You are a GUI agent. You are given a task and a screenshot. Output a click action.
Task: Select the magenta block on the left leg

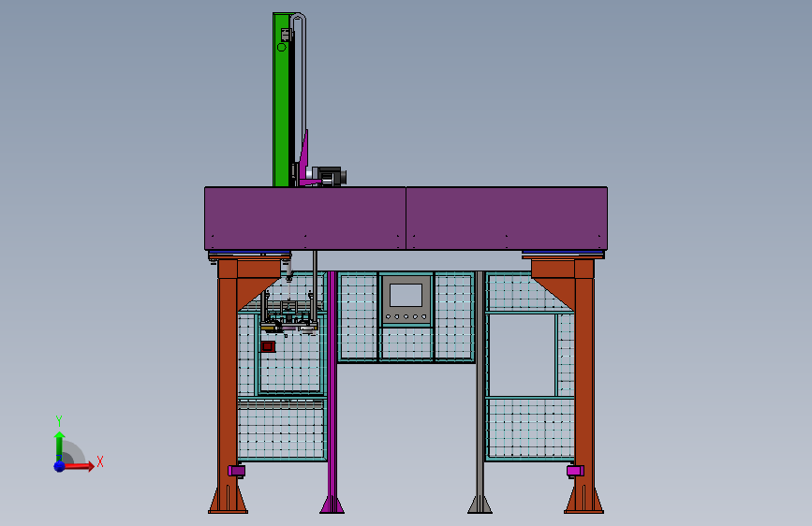point(237,471)
